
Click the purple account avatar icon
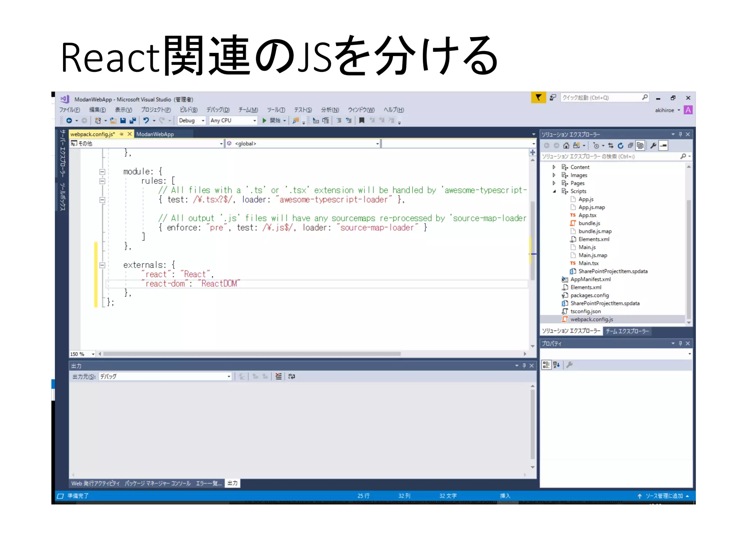(688, 110)
